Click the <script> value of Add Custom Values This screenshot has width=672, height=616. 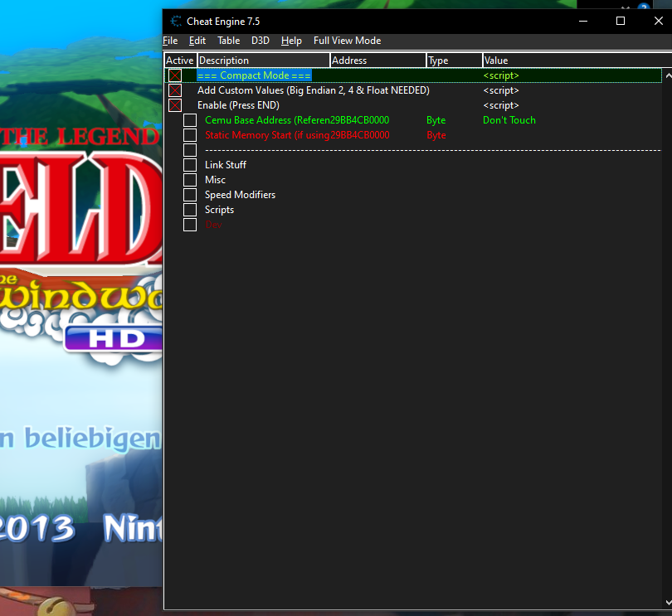[x=501, y=90]
